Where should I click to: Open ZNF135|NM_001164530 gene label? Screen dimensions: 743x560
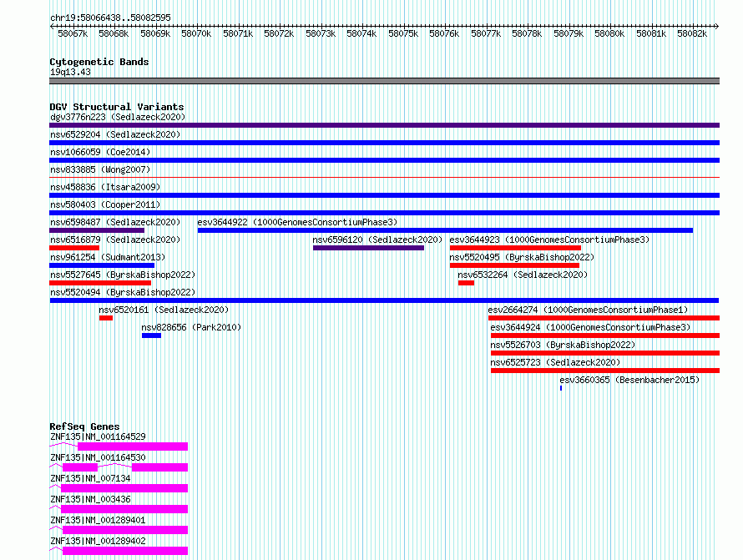(x=98, y=457)
